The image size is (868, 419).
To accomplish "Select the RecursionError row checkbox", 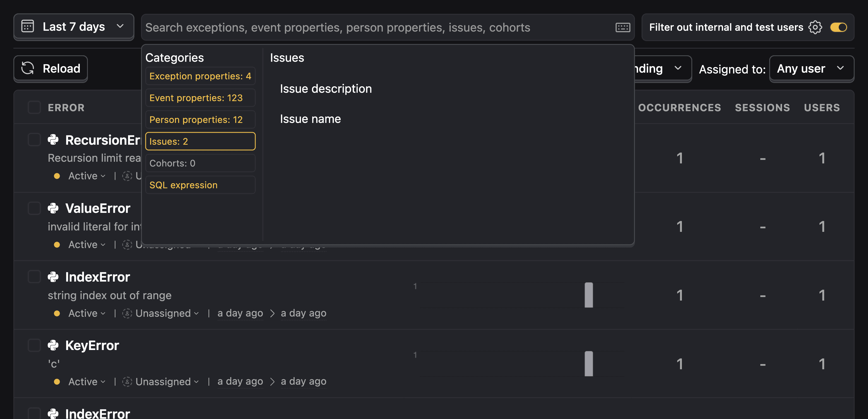I will pos(34,140).
